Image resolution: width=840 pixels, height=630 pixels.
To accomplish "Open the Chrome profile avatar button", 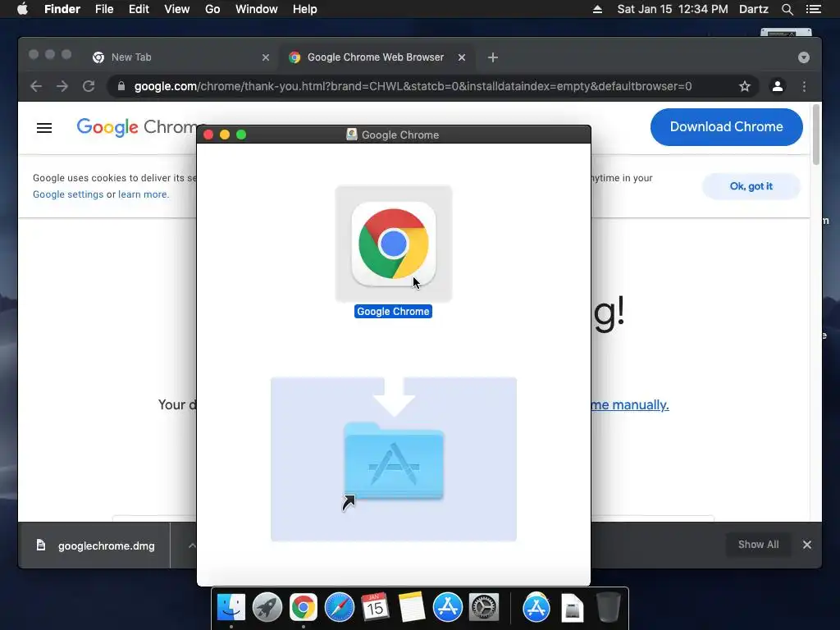I will pyautogui.click(x=778, y=86).
